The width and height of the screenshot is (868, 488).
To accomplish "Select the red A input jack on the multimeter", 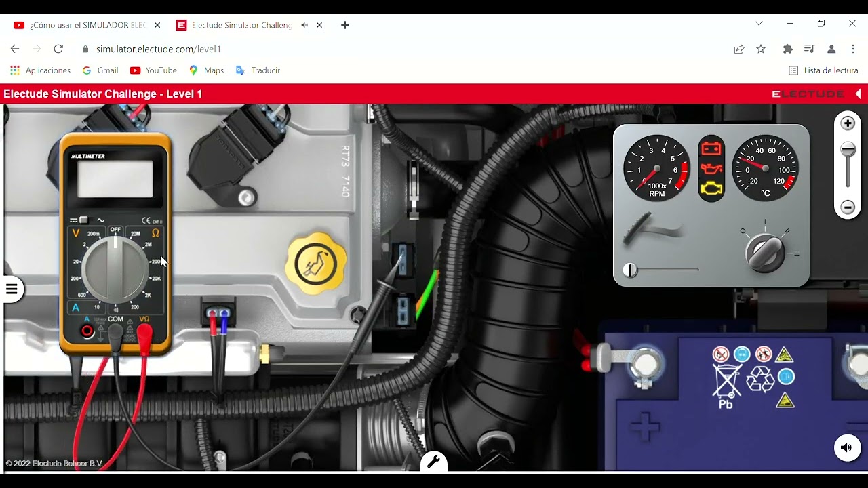I will [87, 331].
